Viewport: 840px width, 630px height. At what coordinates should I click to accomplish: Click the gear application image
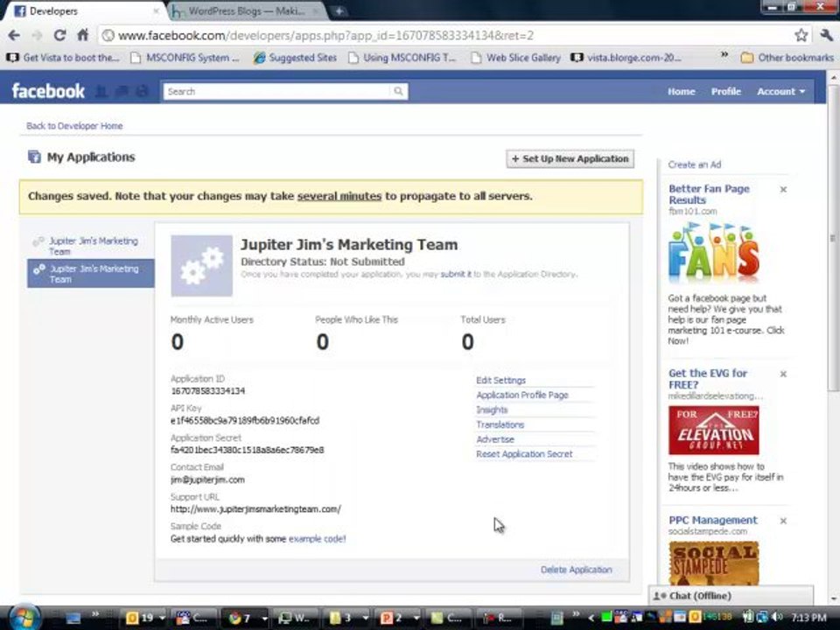click(x=201, y=266)
